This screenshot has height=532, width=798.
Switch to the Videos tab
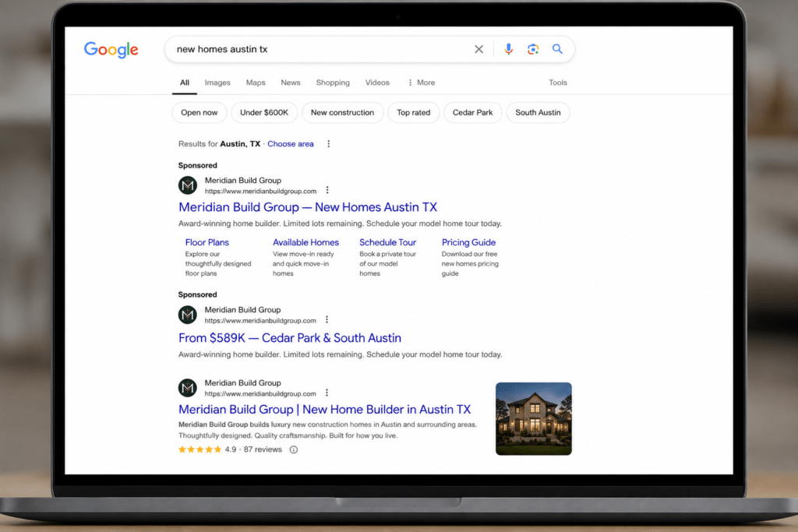(377, 83)
